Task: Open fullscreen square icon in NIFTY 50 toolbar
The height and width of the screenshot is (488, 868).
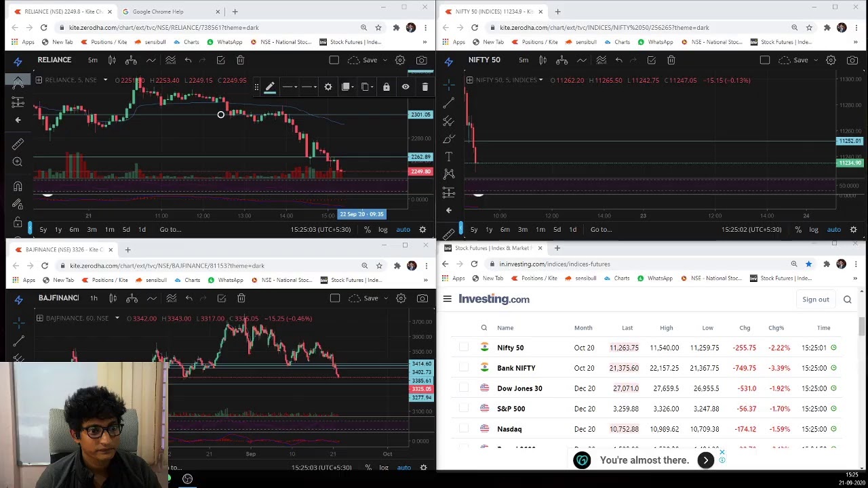Action: click(x=765, y=60)
